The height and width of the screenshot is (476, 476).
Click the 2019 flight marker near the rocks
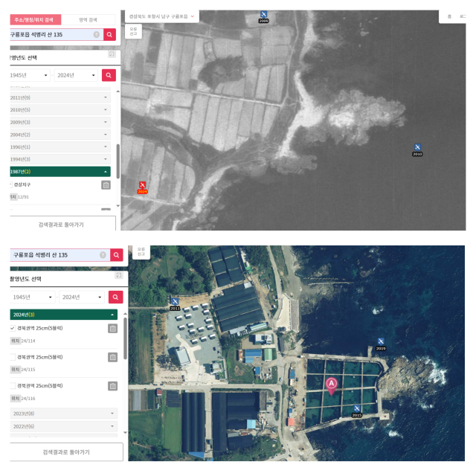pos(380,342)
